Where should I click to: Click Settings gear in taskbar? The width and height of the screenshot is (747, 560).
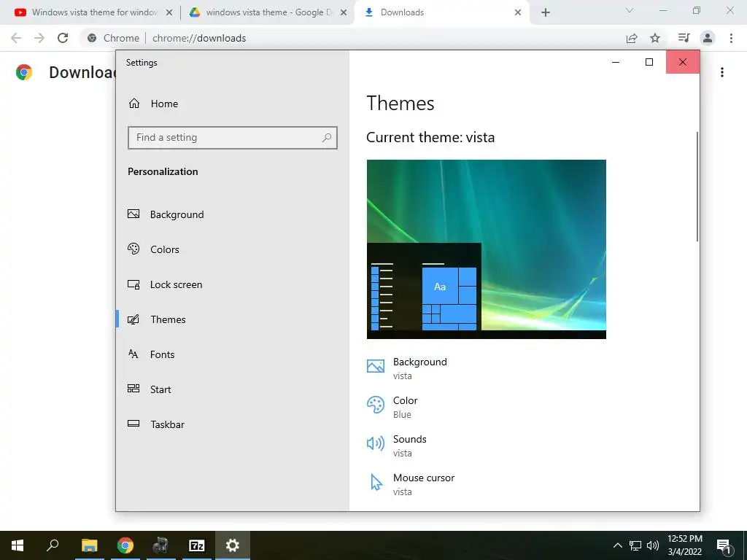click(233, 545)
